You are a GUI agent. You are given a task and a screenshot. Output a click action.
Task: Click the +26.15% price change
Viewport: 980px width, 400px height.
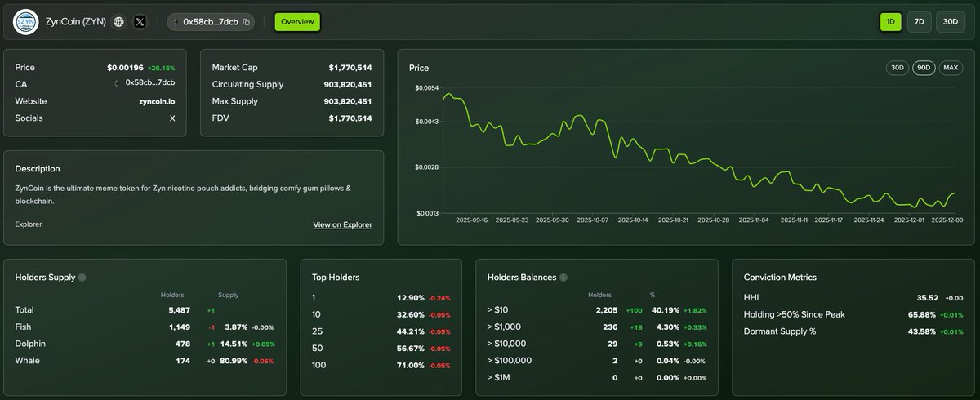162,68
